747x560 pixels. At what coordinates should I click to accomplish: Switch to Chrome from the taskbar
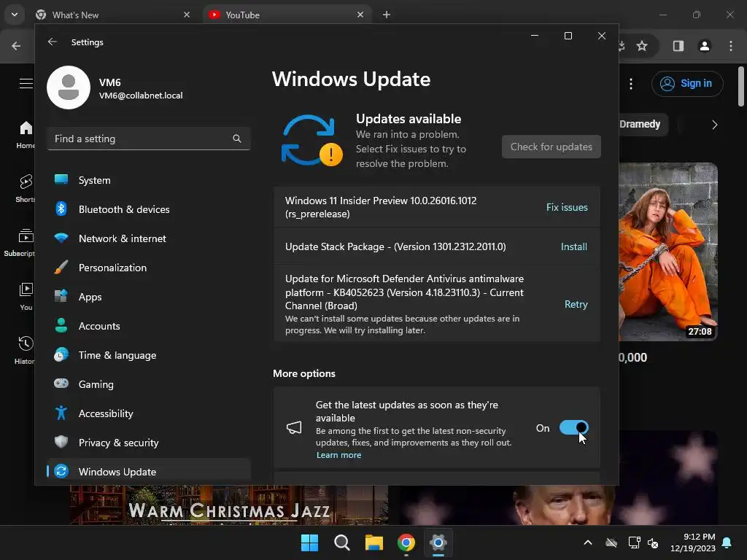406,542
